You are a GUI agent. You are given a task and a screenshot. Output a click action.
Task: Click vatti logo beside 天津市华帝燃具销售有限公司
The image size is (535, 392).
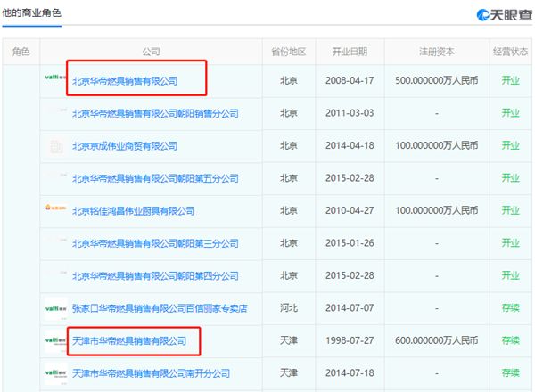coord(55,340)
